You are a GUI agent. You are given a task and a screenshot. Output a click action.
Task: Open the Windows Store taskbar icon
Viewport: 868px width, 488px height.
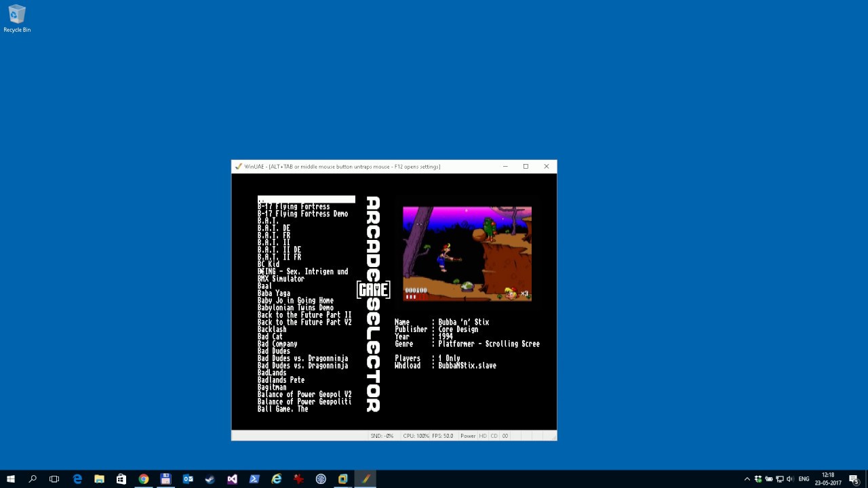point(121,479)
